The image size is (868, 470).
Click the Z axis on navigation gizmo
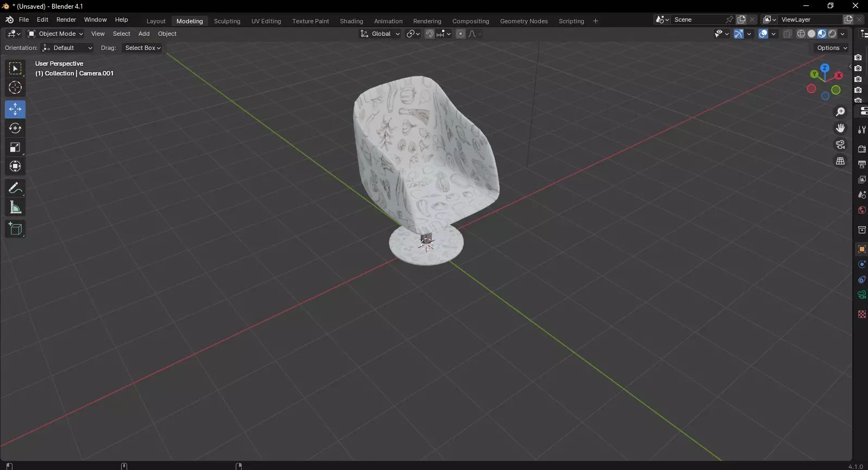click(x=825, y=68)
